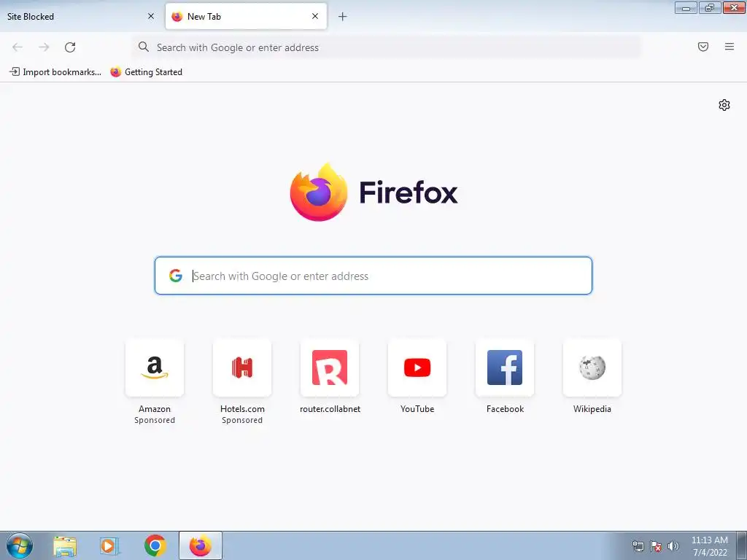Screen dimensions: 747x560
Task: Click the magnifier icon in address bar
Action: coord(144,47)
